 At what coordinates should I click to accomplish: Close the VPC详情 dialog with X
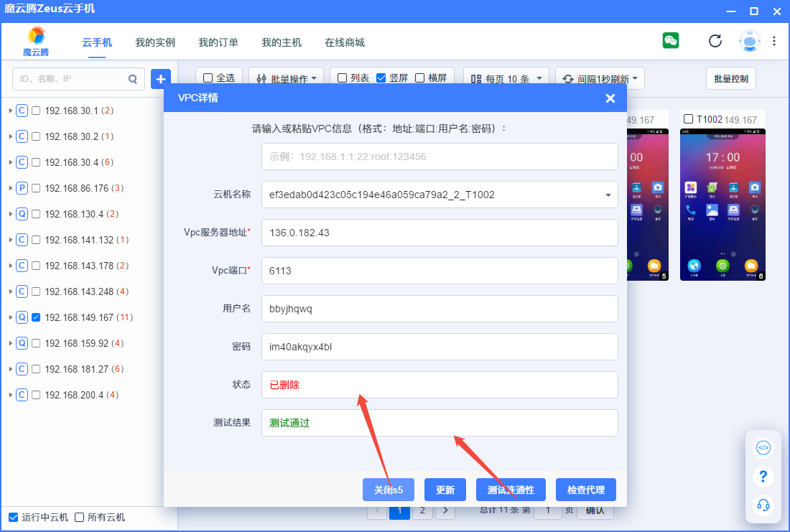(610, 98)
